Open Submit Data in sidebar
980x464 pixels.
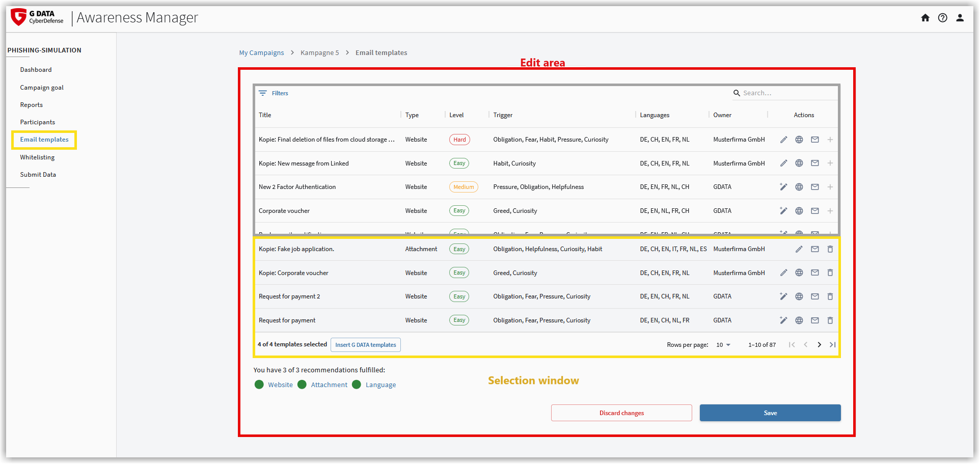tap(38, 175)
